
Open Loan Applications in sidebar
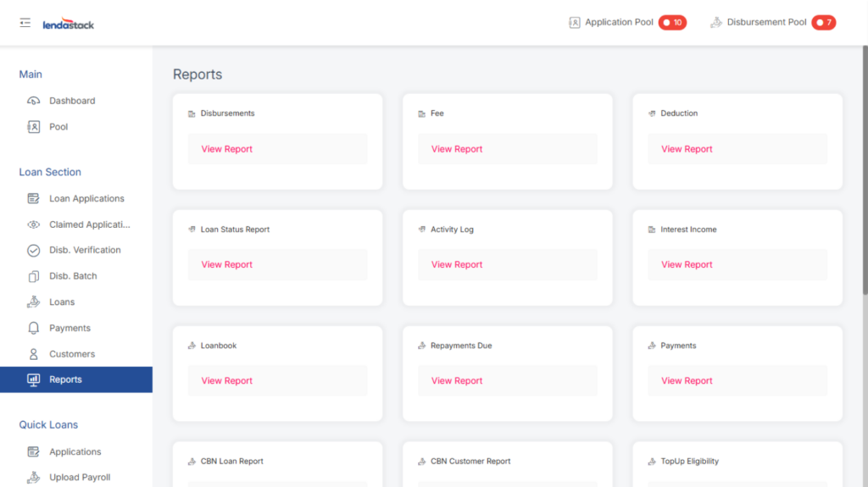tap(86, 199)
